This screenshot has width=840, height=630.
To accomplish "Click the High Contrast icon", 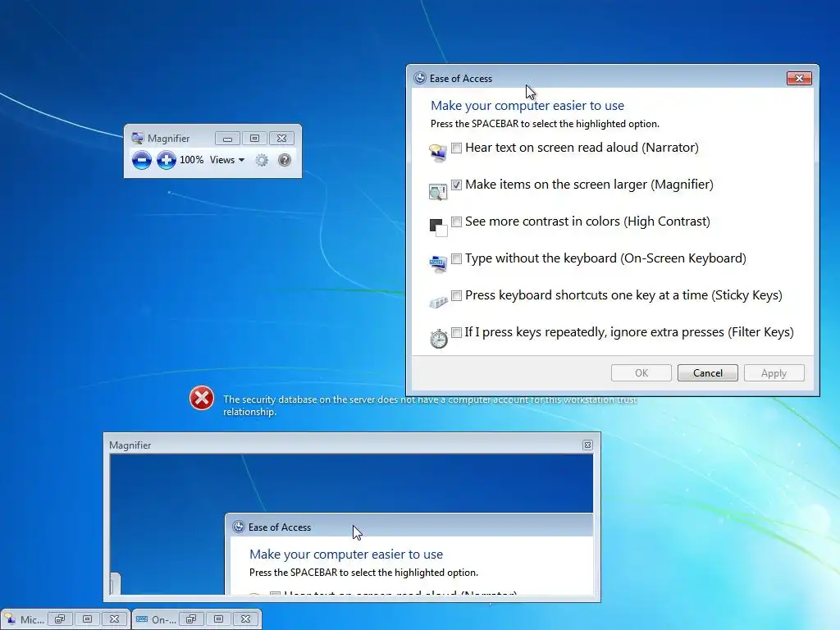I will [x=438, y=227].
